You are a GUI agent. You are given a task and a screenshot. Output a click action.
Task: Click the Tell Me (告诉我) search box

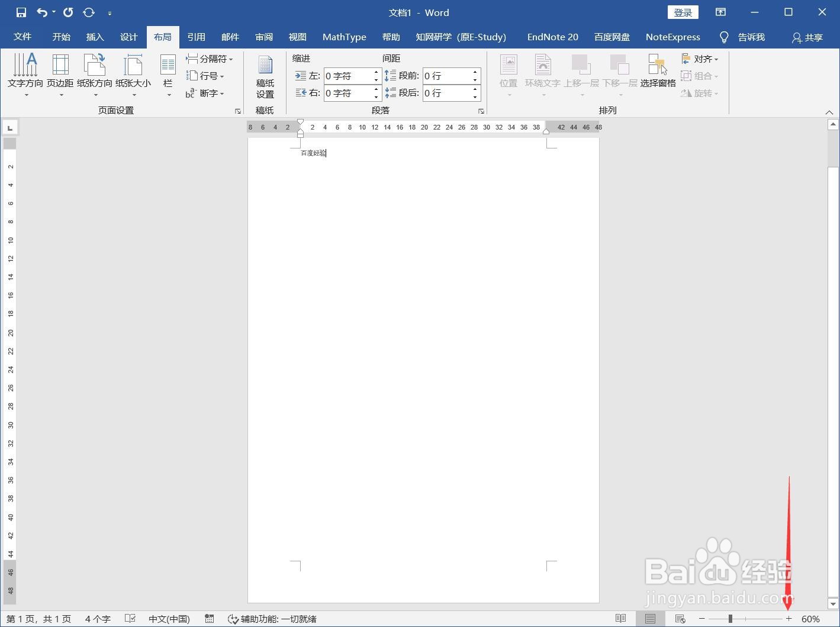coord(742,37)
